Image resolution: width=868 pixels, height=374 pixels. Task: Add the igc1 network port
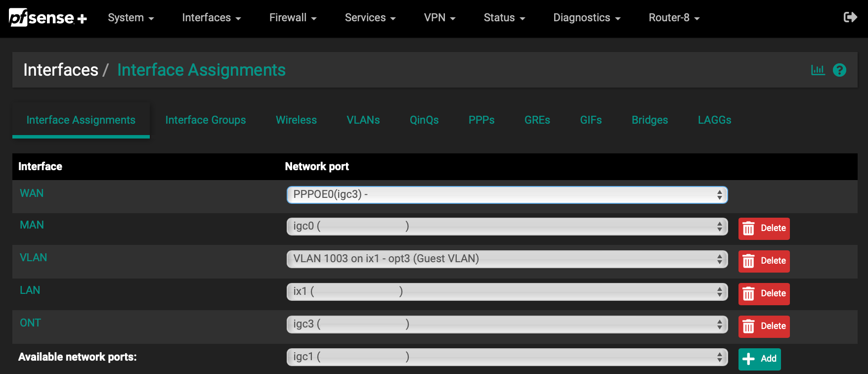(x=759, y=359)
